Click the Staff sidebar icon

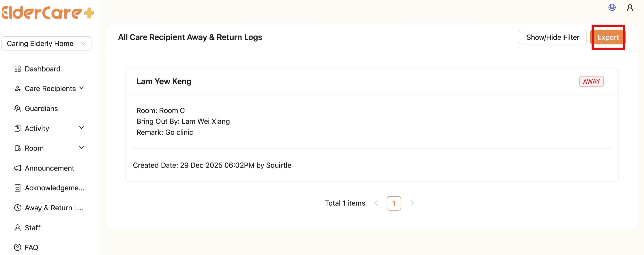pos(18,228)
